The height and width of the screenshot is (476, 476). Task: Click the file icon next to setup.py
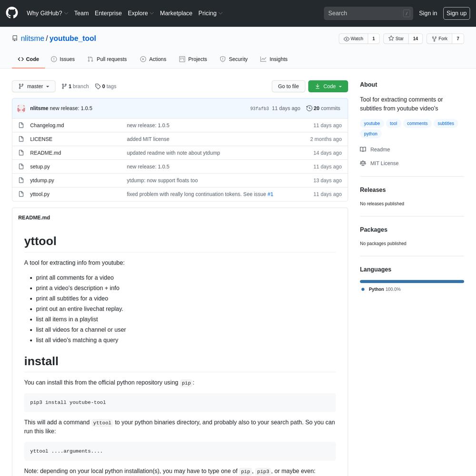[x=21, y=166]
